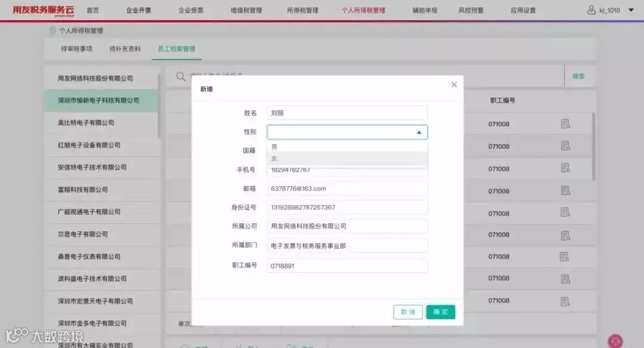This screenshot has width=644, height=348.
Task: Switch to the 待审核事项 tab
Action: 76,49
